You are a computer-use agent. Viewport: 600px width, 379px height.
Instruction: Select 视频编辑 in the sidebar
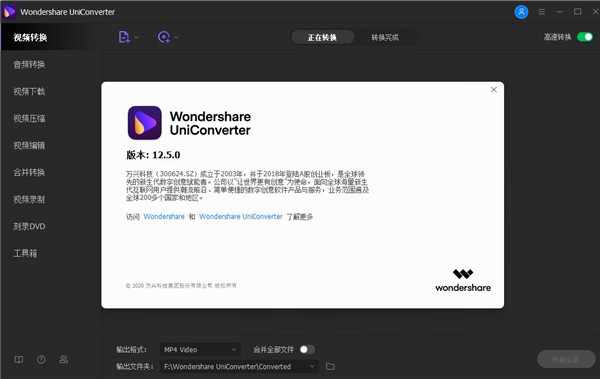tap(51, 145)
